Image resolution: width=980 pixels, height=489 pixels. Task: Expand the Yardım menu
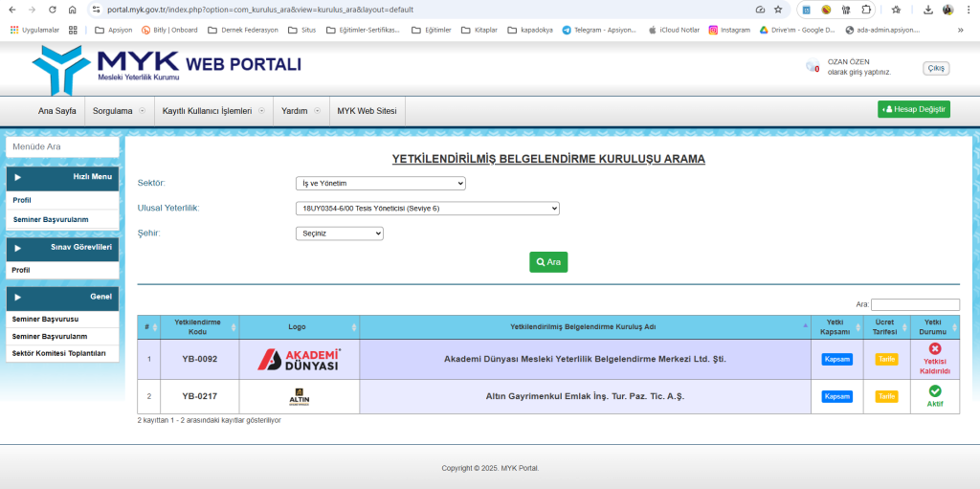(301, 111)
